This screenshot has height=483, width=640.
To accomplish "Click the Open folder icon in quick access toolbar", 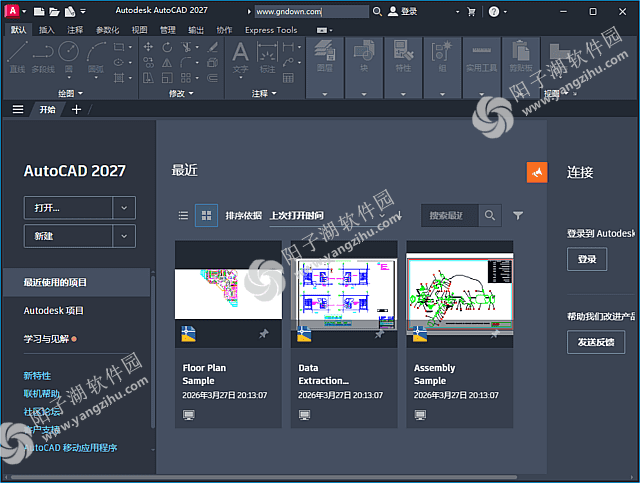I will (x=54, y=12).
